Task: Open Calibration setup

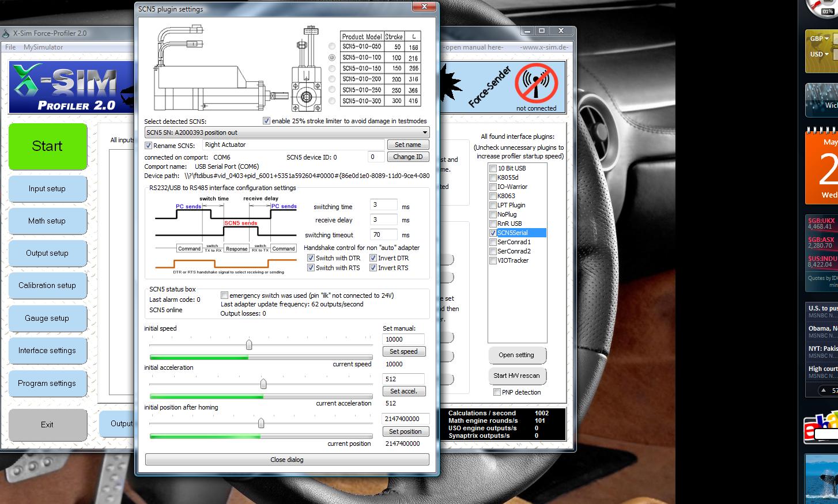Action: coord(47,286)
